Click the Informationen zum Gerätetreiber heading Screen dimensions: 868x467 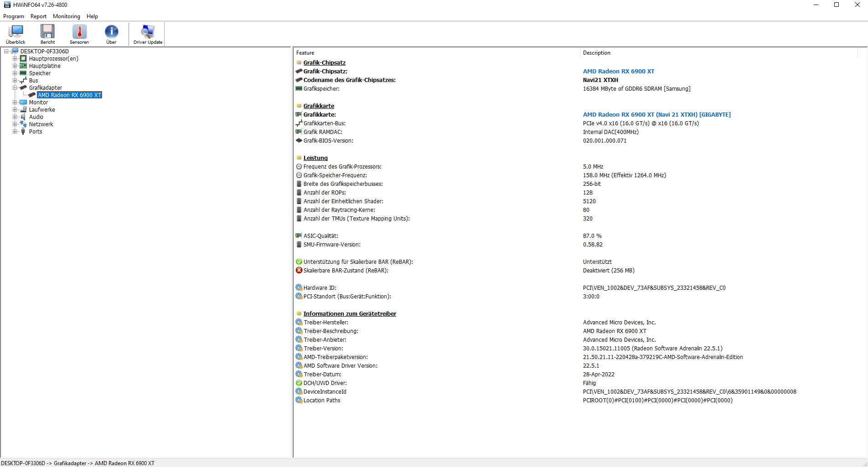[x=350, y=313]
